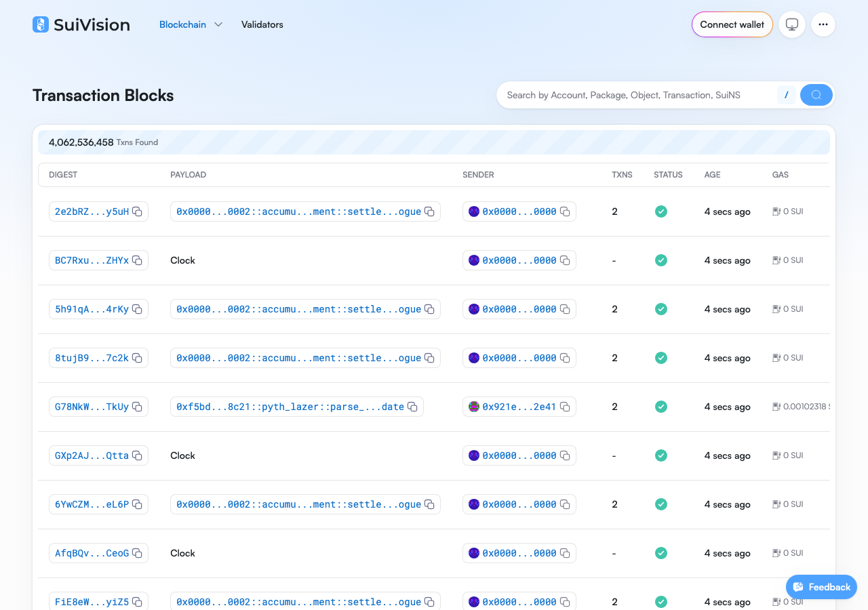Open the three-dots more options menu
The width and height of the screenshot is (868, 610).
click(823, 24)
